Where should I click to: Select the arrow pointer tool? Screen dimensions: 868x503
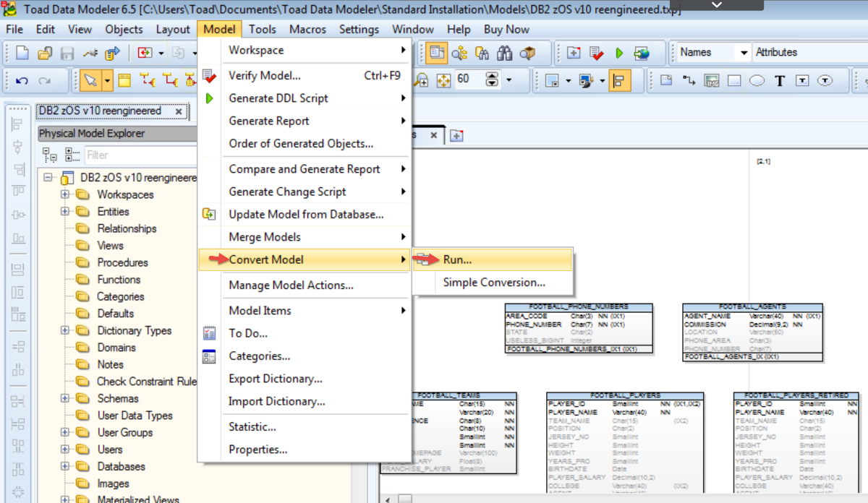90,80
